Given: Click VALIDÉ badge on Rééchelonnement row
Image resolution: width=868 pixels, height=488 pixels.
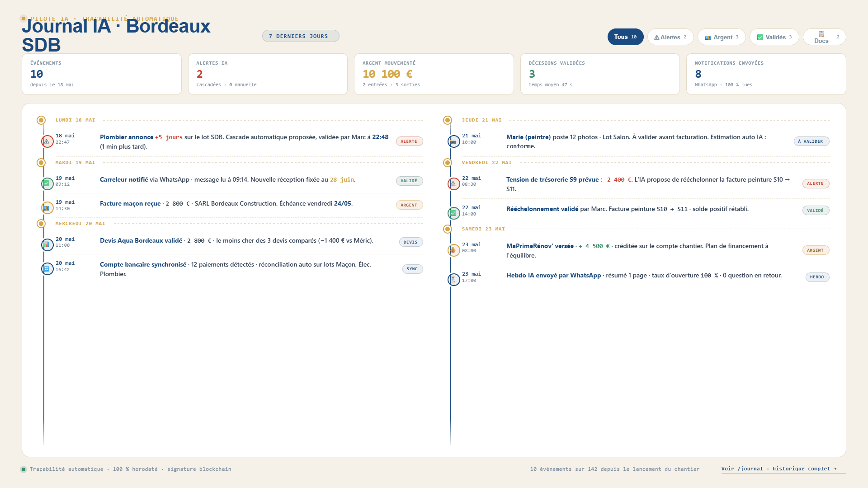Looking at the screenshot, I should click(x=816, y=211).
